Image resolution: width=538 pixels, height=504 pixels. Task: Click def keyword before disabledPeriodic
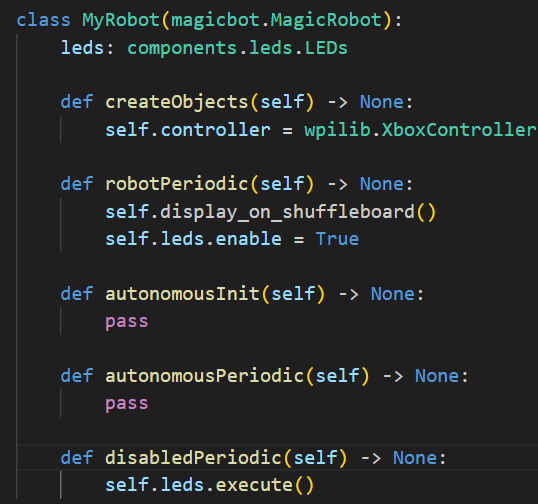[77, 458]
